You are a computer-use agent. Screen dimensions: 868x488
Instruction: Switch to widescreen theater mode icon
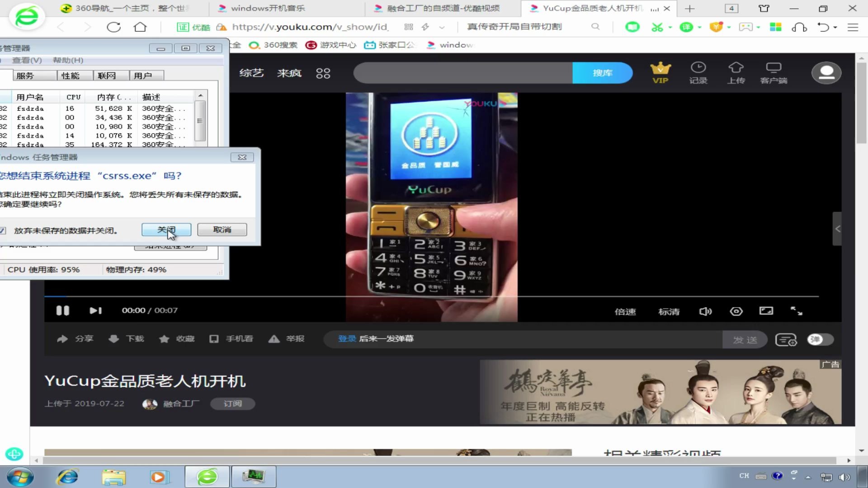point(766,311)
